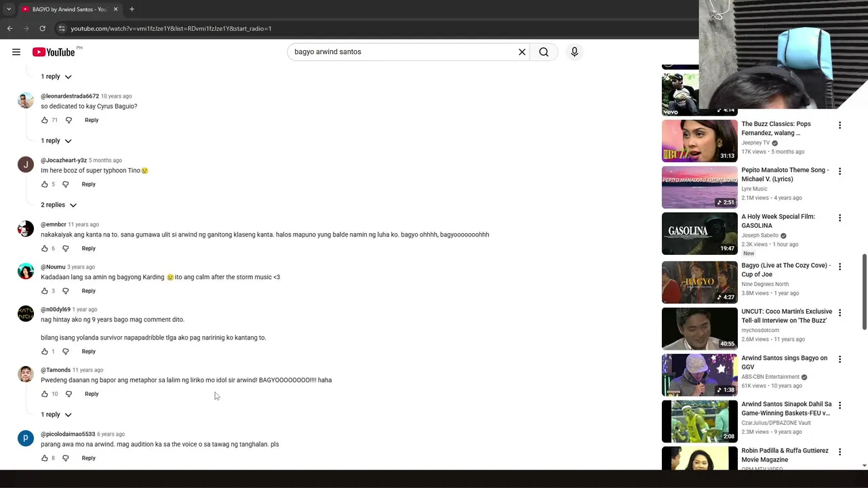This screenshot has width=868, height=488.
Task: Open options menu for UNCUT Coco Martin interview
Action: (840, 313)
